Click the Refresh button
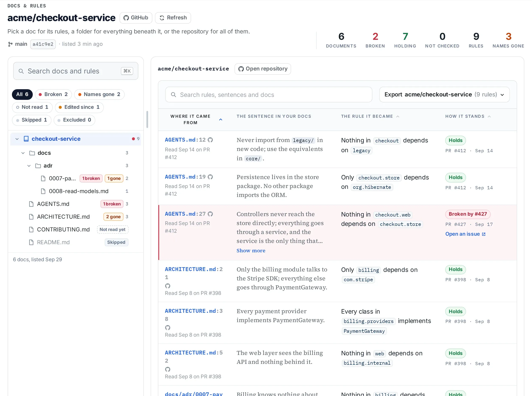This screenshot has width=532, height=396. pyautogui.click(x=173, y=18)
